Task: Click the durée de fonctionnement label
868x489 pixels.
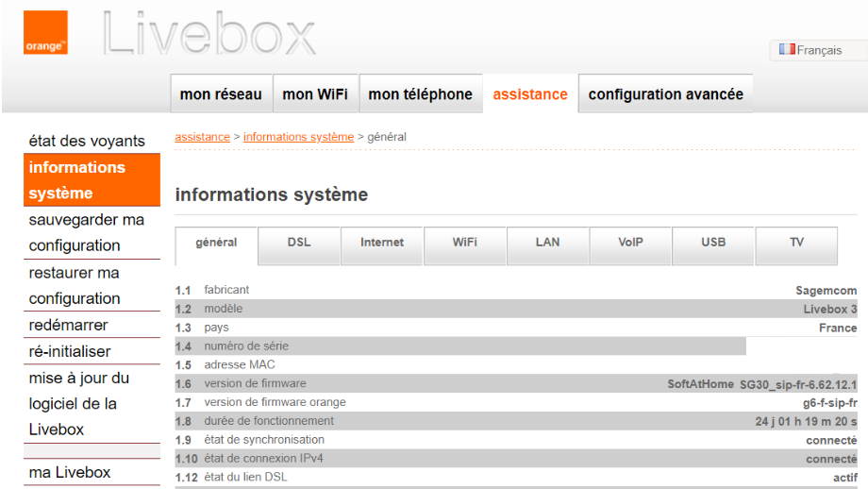Action: point(269,421)
